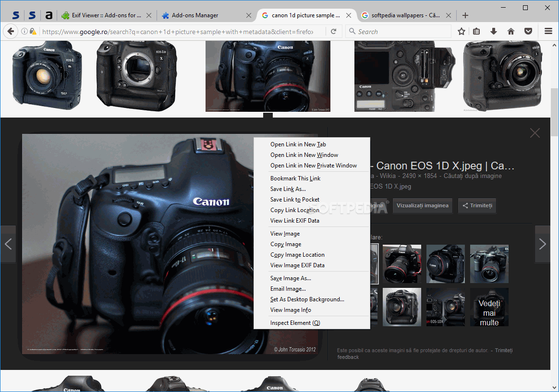The image size is (559, 392).
Task: Open the Downloads arrow icon
Action: (x=493, y=31)
